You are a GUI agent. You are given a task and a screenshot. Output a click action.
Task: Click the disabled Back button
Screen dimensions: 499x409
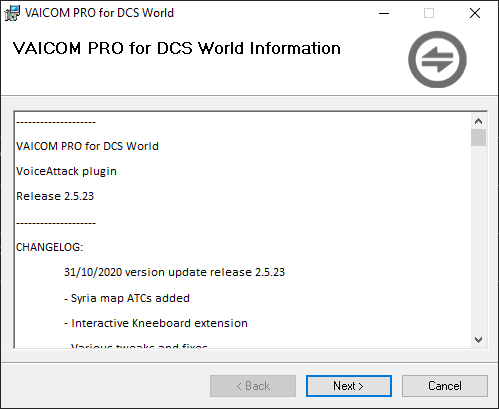point(253,386)
